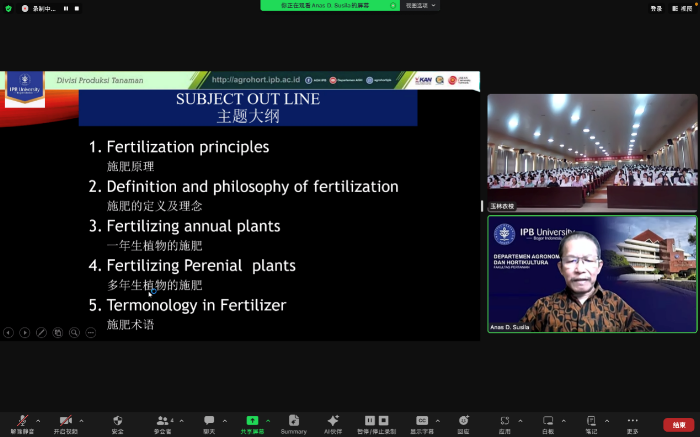The width and height of the screenshot is (700, 437).
Task: Unmute the microphone in the Zoom toolbar
Action: (19, 422)
